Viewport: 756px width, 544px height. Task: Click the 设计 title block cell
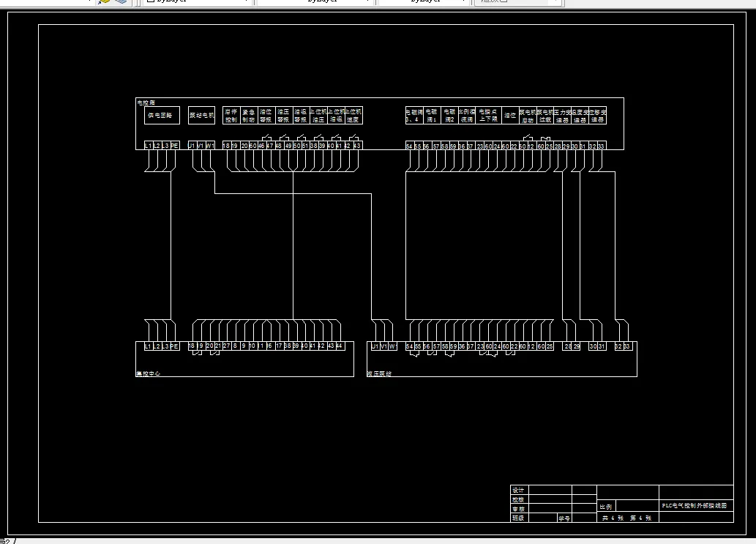pyautogui.click(x=518, y=490)
